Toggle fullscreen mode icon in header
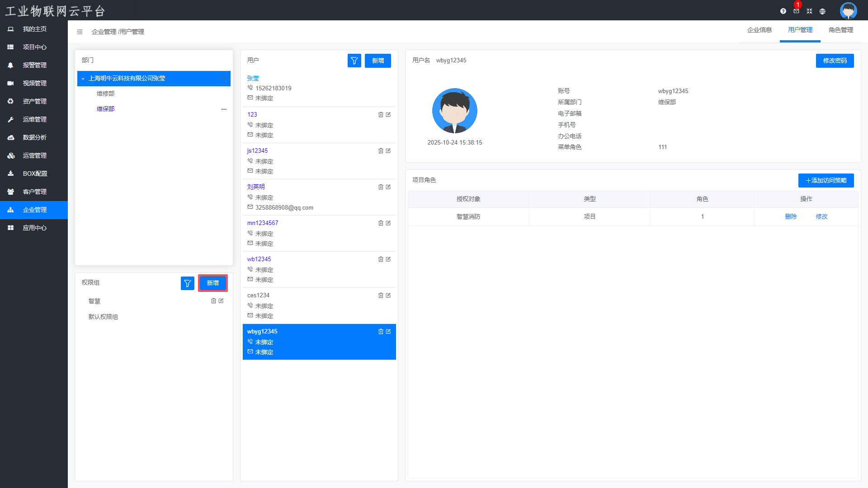The height and width of the screenshot is (488, 868). click(809, 11)
